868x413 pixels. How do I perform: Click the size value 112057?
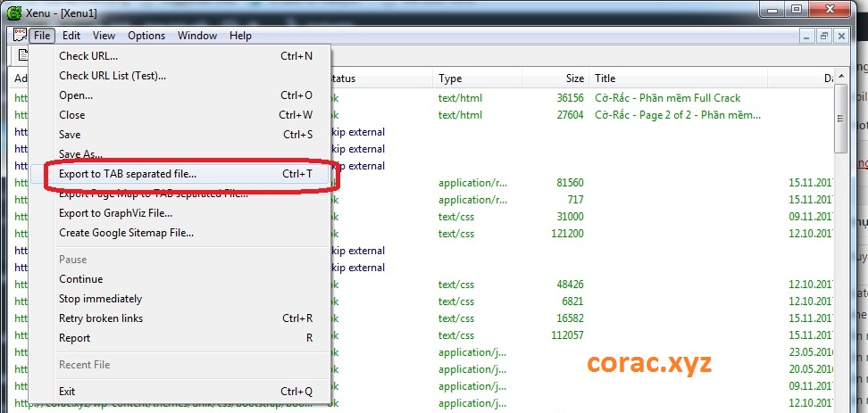pos(567,335)
